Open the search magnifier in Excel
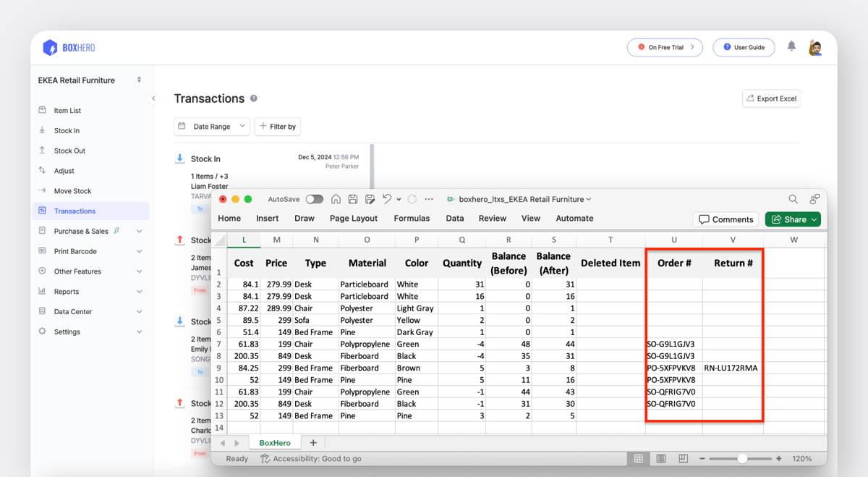This screenshot has width=868, height=477. pos(793,198)
